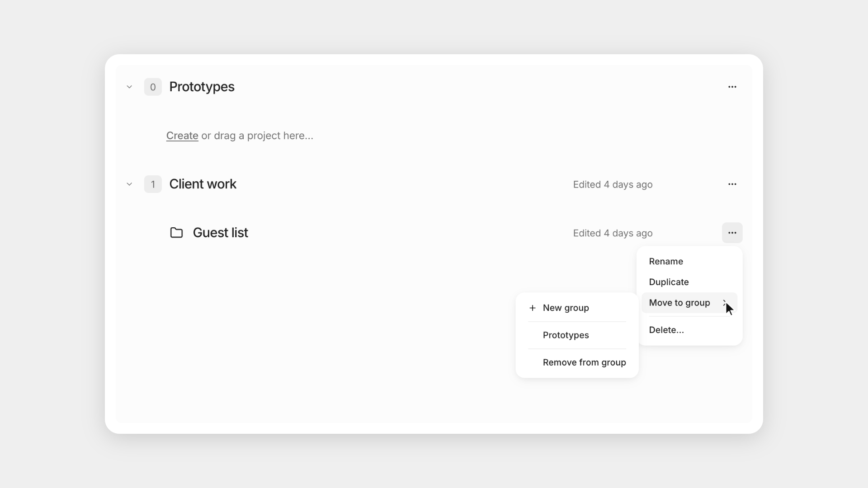Image resolution: width=868 pixels, height=488 pixels.
Task: Choose Delete... from the context menu
Action: pyautogui.click(x=689, y=330)
